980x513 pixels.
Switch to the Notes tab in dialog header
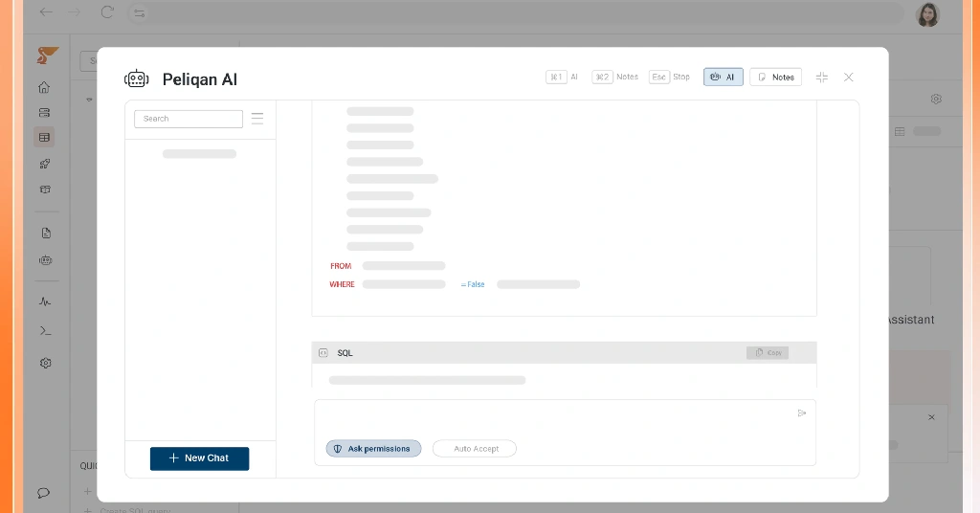tap(775, 77)
